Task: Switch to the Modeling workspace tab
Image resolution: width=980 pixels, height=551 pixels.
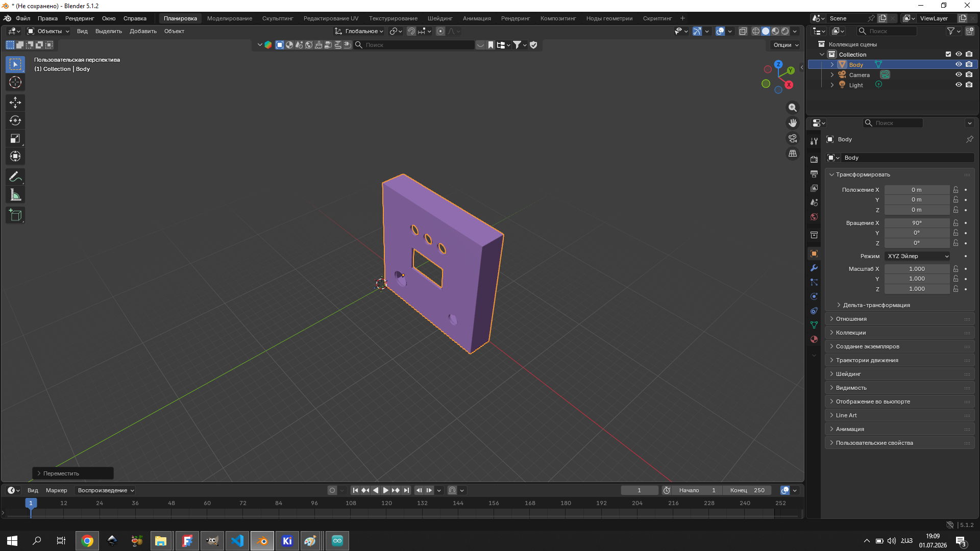Action: click(230, 18)
